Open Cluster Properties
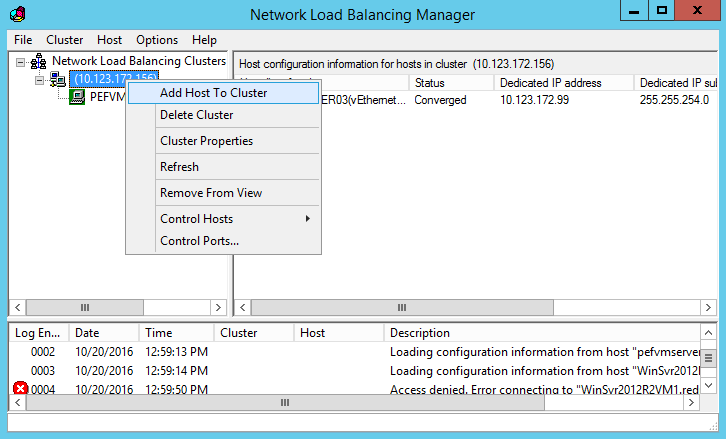The image size is (726, 439). pyautogui.click(x=206, y=141)
